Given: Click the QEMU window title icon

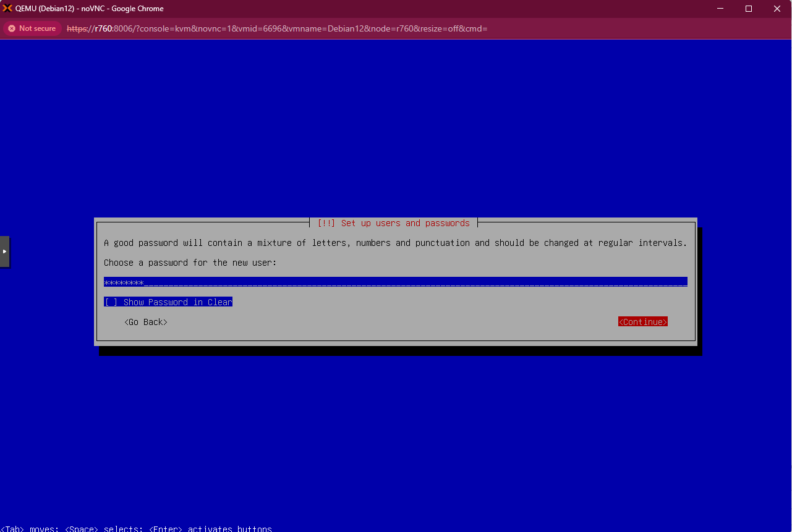Looking at the screenshot, I should [7, 9].
